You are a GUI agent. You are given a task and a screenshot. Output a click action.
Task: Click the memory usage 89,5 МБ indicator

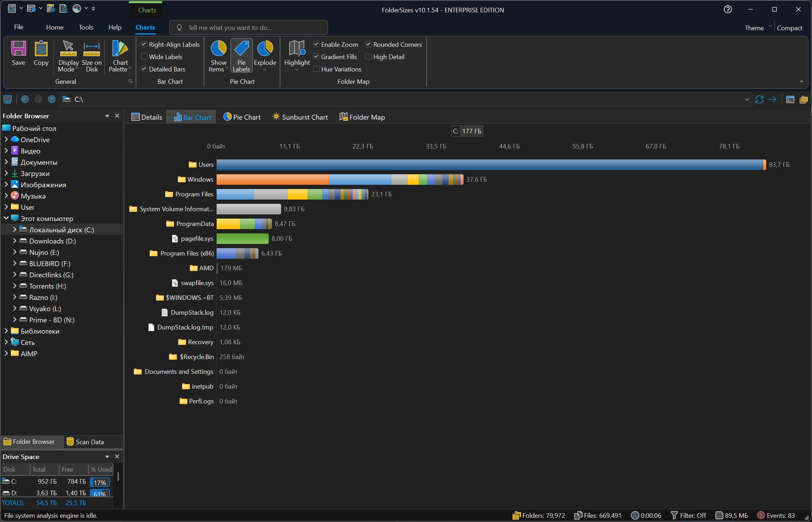[x=732, y=515]
